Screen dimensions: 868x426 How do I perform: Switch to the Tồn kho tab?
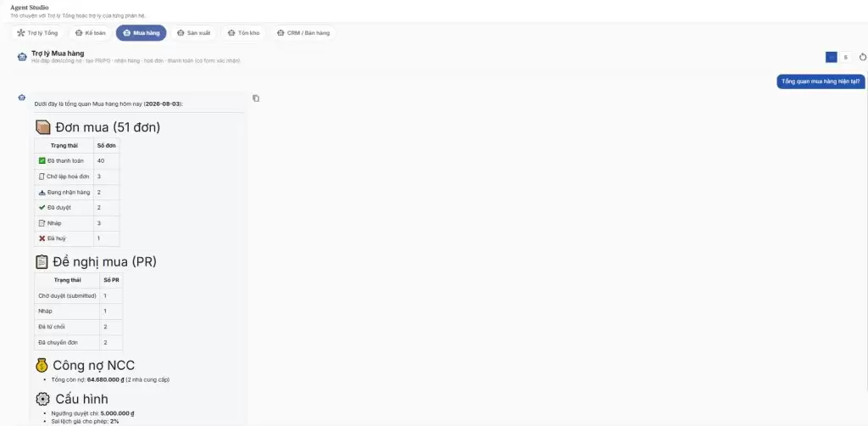click(244, 33)
